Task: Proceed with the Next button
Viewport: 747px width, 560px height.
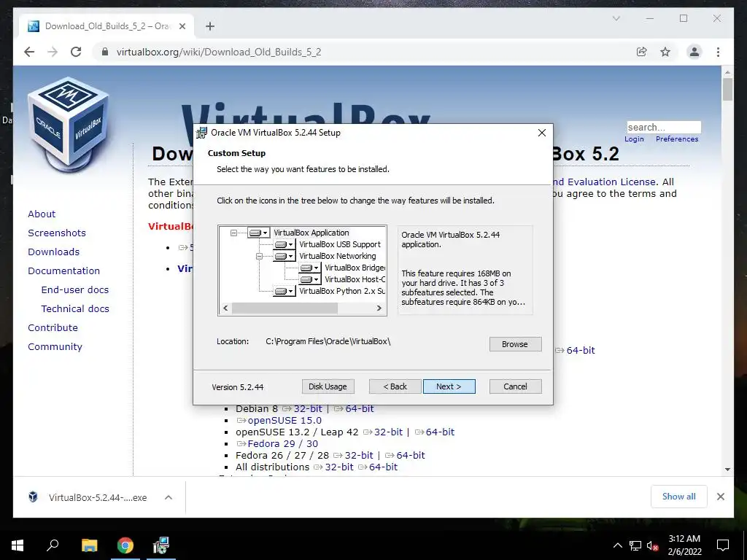Action: click(449, 386)
